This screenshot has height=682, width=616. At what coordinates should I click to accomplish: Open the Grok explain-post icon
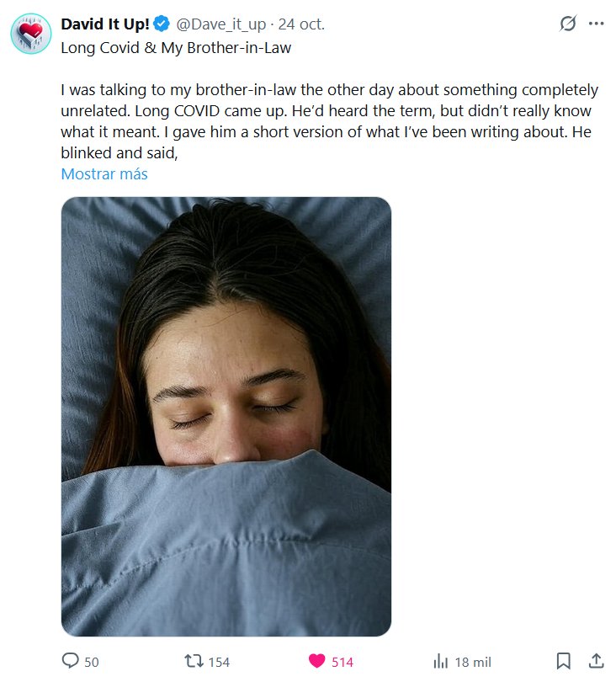point(568,24)
